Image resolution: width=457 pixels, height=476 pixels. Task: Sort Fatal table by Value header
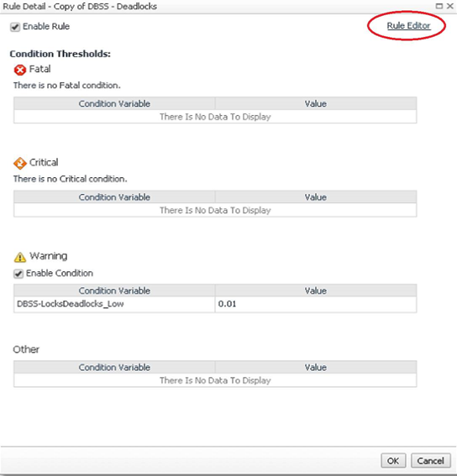[315, 104]
